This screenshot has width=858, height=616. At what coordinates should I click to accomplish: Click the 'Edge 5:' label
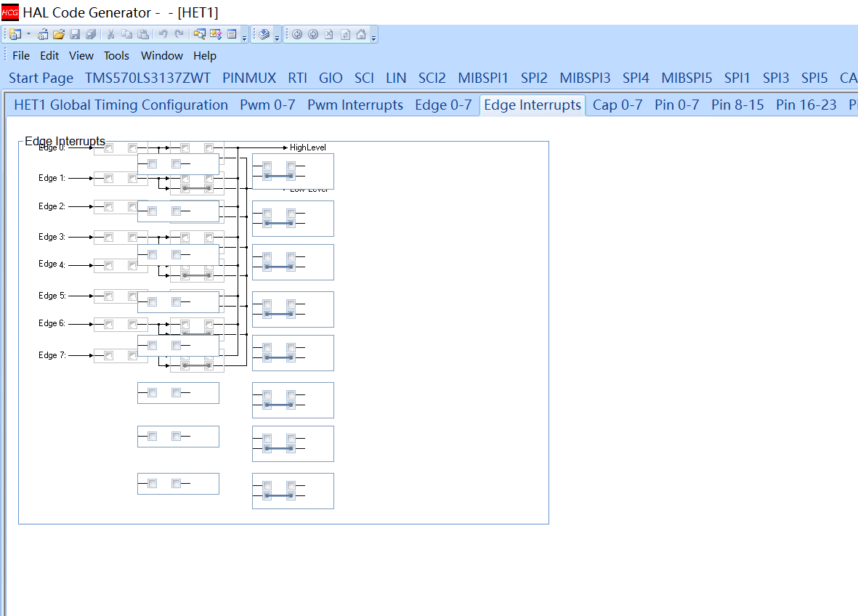pyautogui.click(x=52, y=296)
